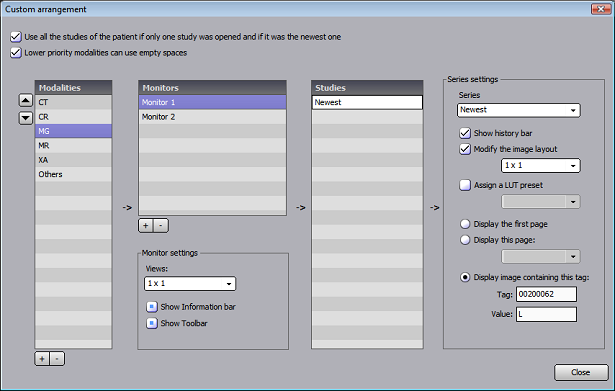Image resolution: width=615 pixels, height=391 pixels.
Task: Click the Close button
Action: 581,372
